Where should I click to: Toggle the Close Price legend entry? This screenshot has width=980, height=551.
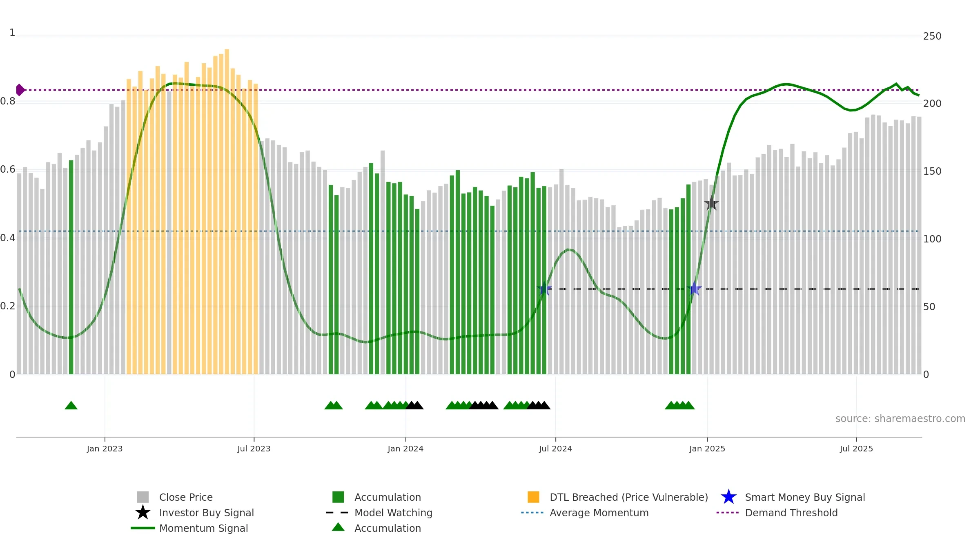pos(186,497)
